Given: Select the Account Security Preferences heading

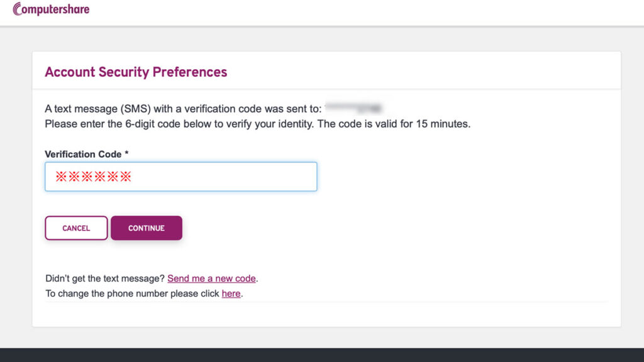Looking at the screenshot, I should click(136, 72).
